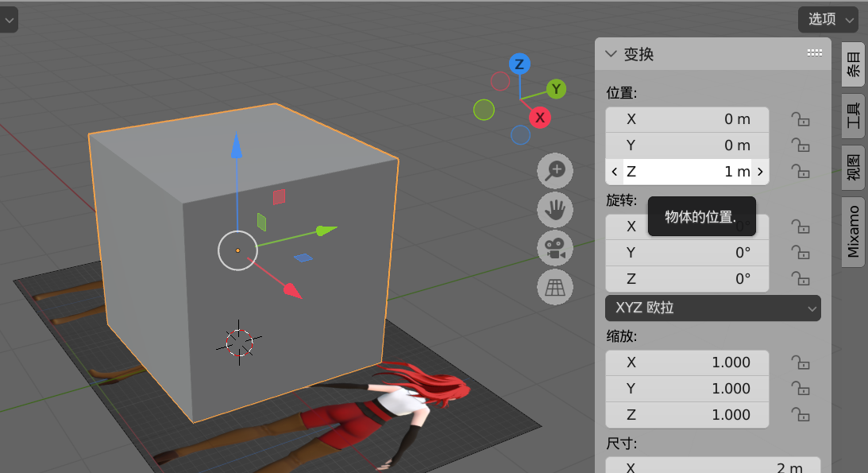Click the zoom view magnifier icon

pos(555,170)
